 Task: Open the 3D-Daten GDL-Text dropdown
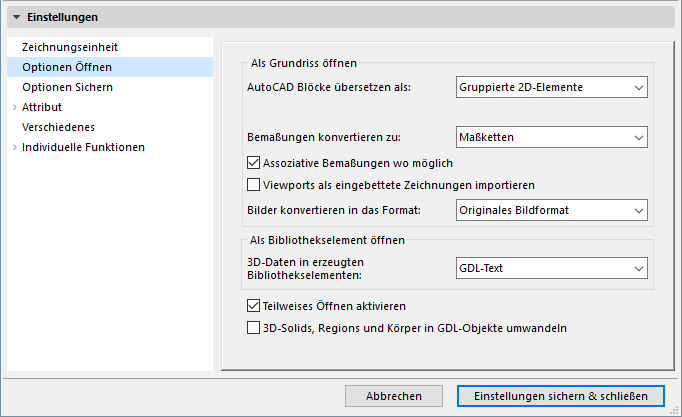(x=551, y=268)
